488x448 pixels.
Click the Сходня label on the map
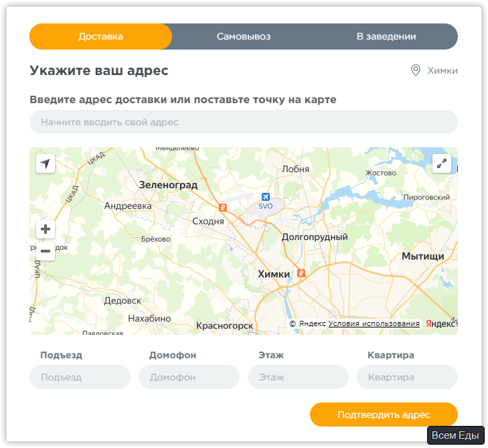(208, 222)
